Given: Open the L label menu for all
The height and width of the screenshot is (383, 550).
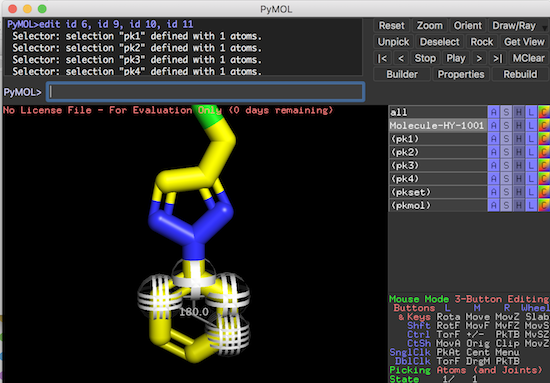Looking at the screenshot, I should (x=531, y=112).
